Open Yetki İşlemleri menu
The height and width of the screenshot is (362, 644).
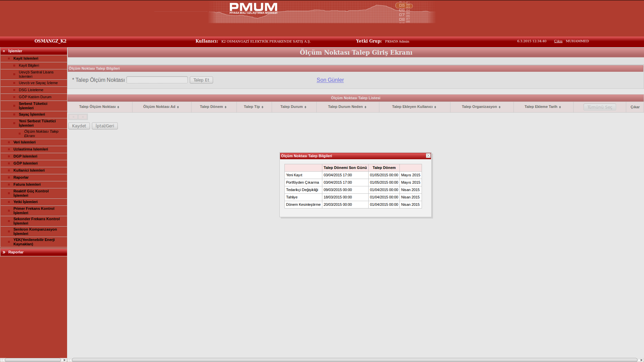tap(25, 202)
